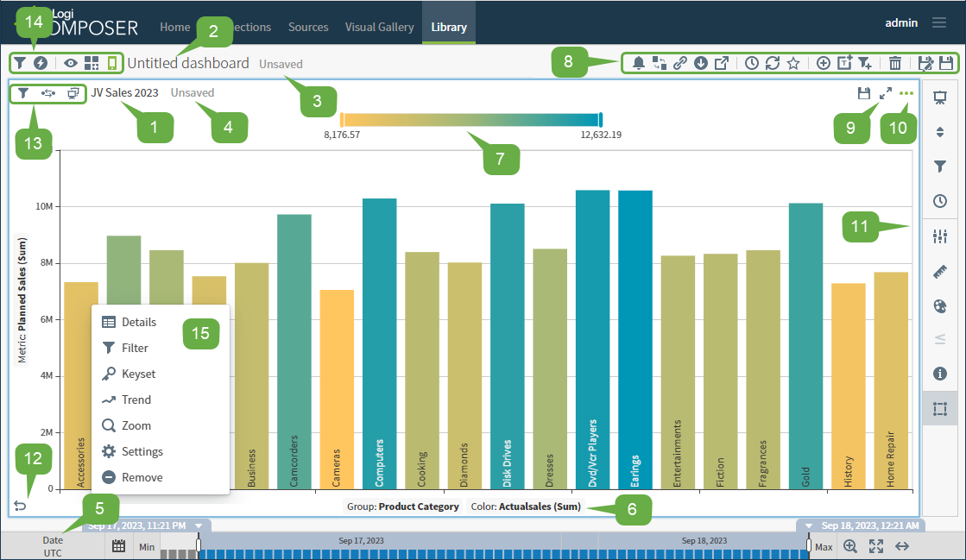Select Trend from the context menu
The image size is (966, 560).
pos(136,400)
